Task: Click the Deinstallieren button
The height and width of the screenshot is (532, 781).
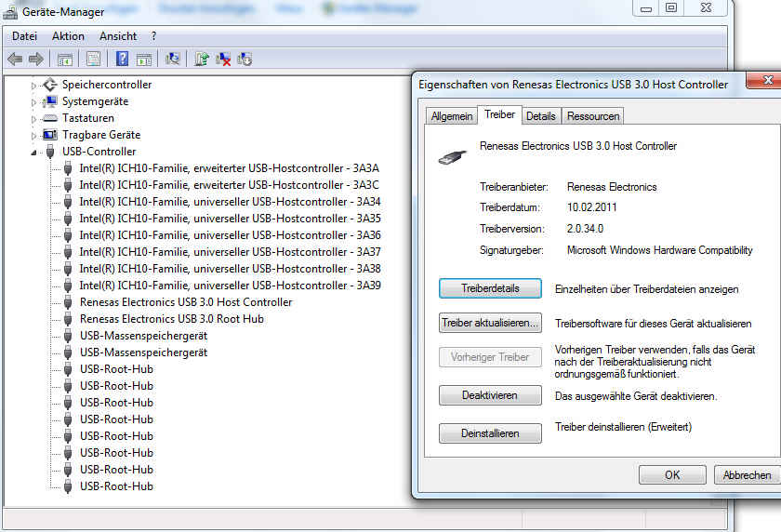Action: [x=490, y=433]
